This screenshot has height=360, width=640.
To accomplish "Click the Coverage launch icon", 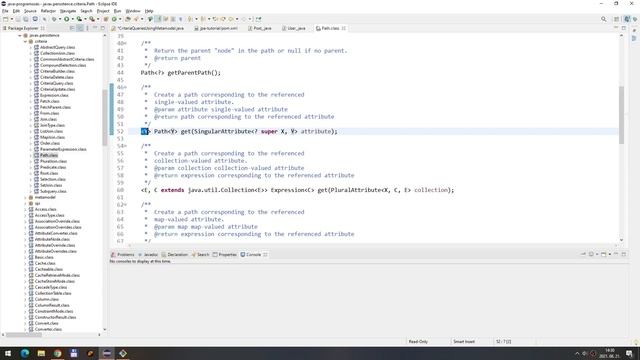I will [79, 19].
